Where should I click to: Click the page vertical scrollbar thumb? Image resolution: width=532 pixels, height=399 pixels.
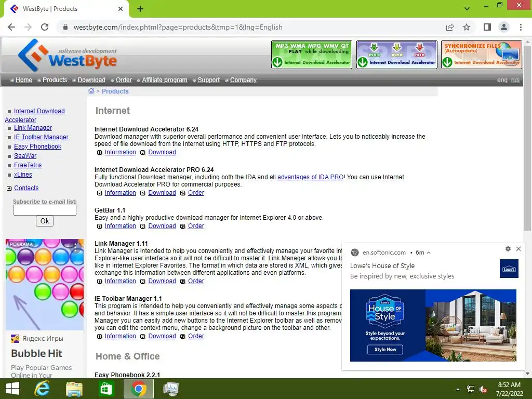[528, 137]
